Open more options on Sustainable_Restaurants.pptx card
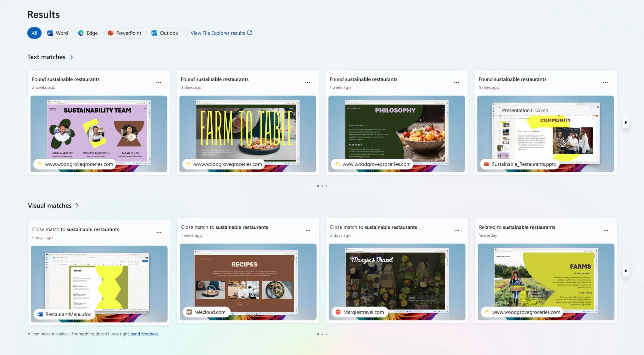Viewport: 644px width, 355px height. tap(605, 82)
